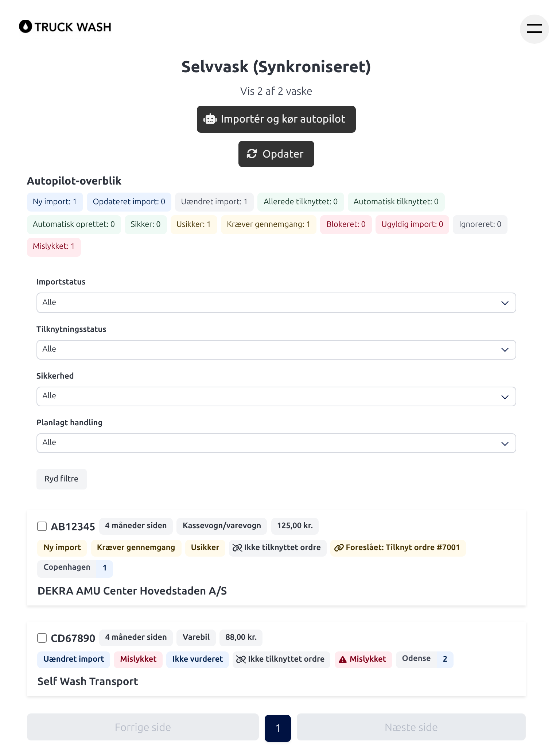Open the Planlagt handling dropdown
The height and width of the screenshot is (747, 560).
point(276,443)
